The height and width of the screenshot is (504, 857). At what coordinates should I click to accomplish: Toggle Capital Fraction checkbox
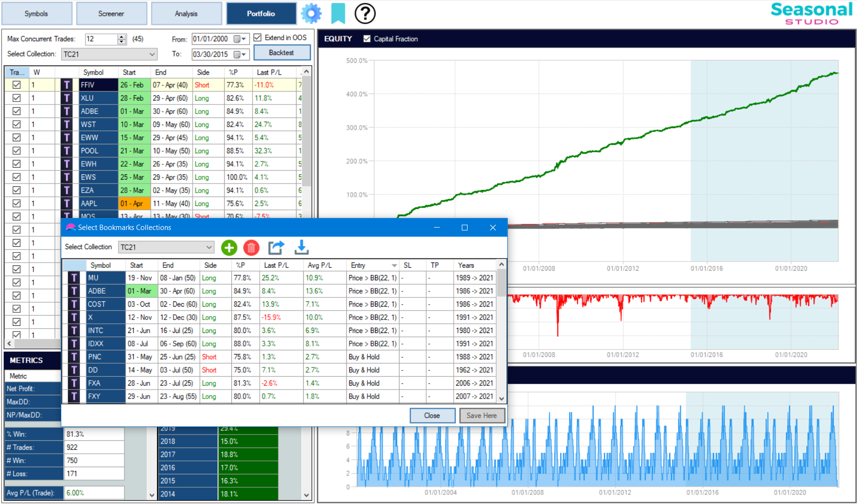(367, 39)
